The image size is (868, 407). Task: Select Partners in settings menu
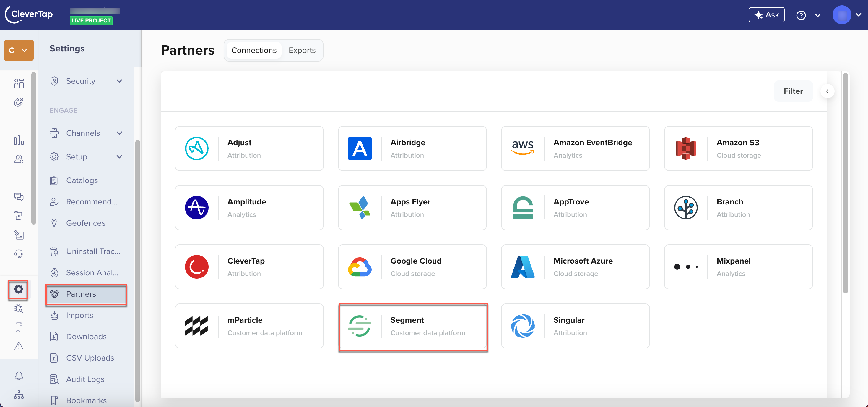[x=86, y=294]
